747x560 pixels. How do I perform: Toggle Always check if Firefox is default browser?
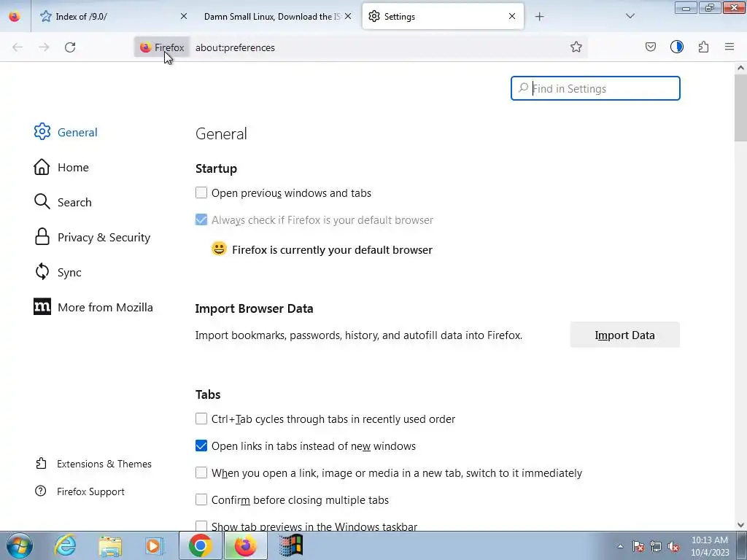[x=201, y=219]
